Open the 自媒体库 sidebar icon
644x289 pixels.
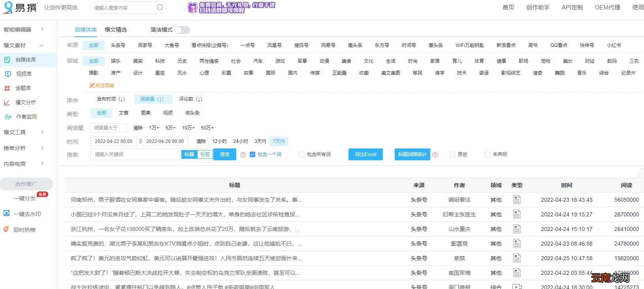coord(7,60)
